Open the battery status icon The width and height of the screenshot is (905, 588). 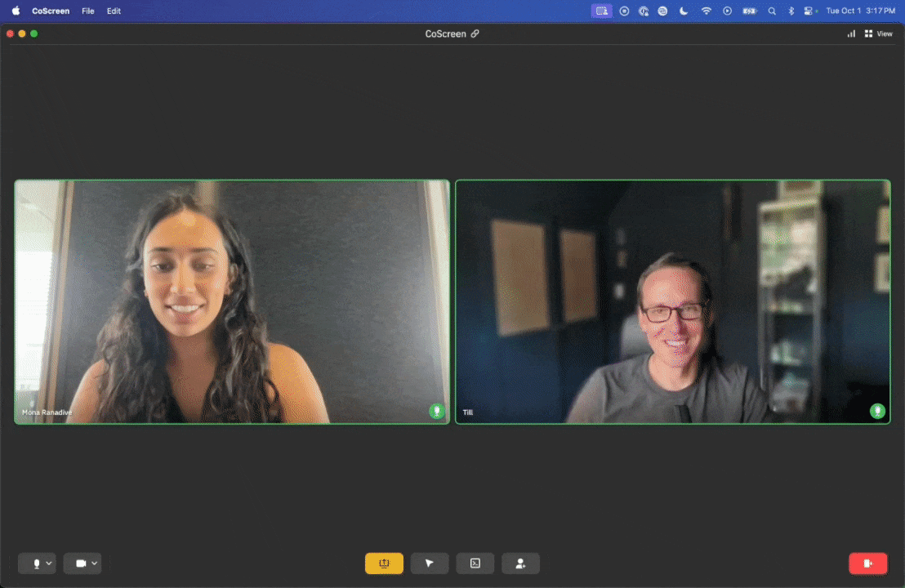click(749, 11)
